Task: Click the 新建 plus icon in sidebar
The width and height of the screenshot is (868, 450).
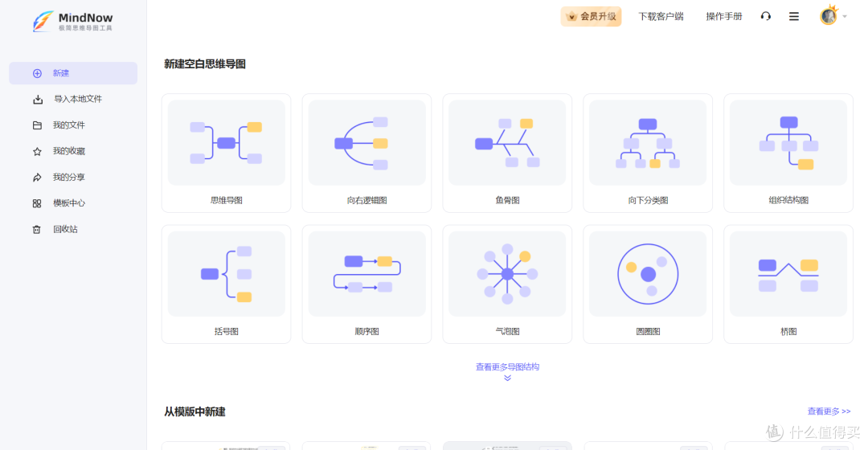Action: coord(37,73)
